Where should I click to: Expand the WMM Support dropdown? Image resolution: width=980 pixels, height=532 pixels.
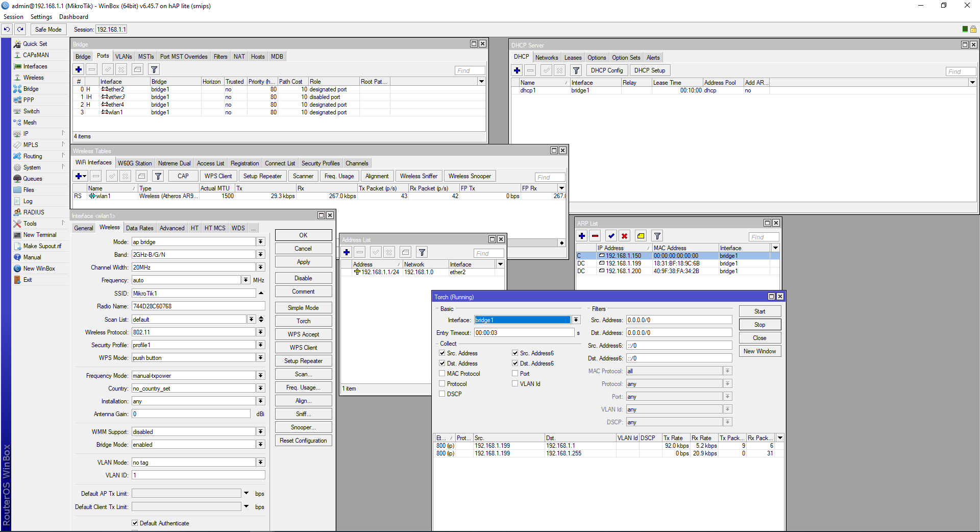[260, 432]
